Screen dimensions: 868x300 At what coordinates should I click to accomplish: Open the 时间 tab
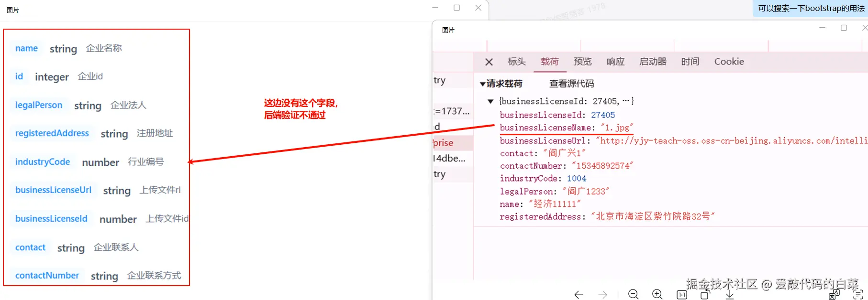click(690, 62)
